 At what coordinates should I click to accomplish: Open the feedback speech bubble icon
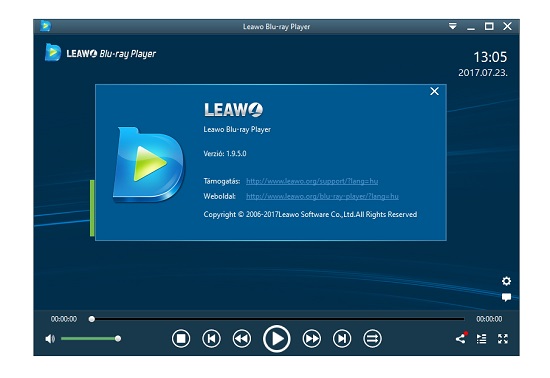[x=506, y=297]
